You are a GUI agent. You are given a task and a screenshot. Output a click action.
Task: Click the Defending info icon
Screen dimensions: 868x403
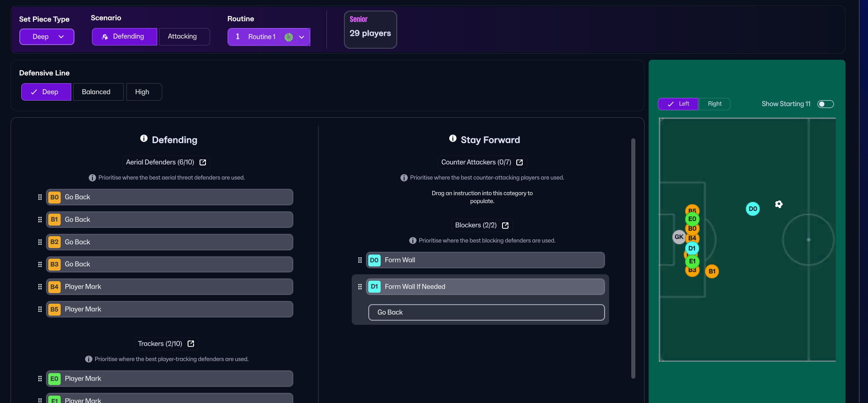[x=144, y=139]
